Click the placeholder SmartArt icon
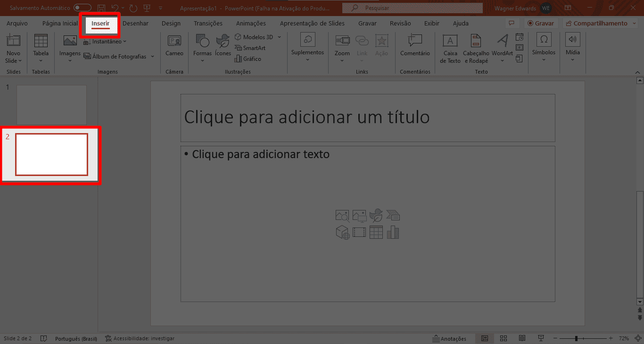The height and width of the screenshot is (344, 644). [393, 216]
